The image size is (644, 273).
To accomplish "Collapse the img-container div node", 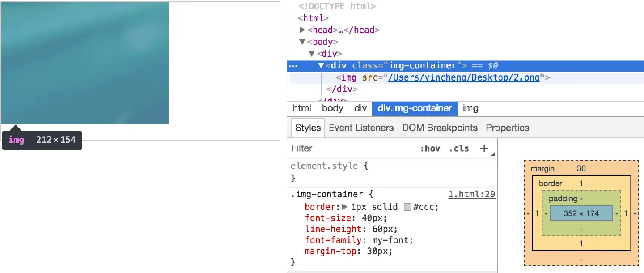I will [x=321, y=66].
